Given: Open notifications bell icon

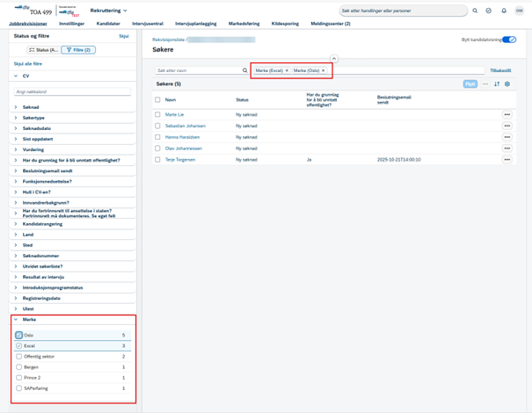Looking at the screenshot, I should [x=504, y=11].
